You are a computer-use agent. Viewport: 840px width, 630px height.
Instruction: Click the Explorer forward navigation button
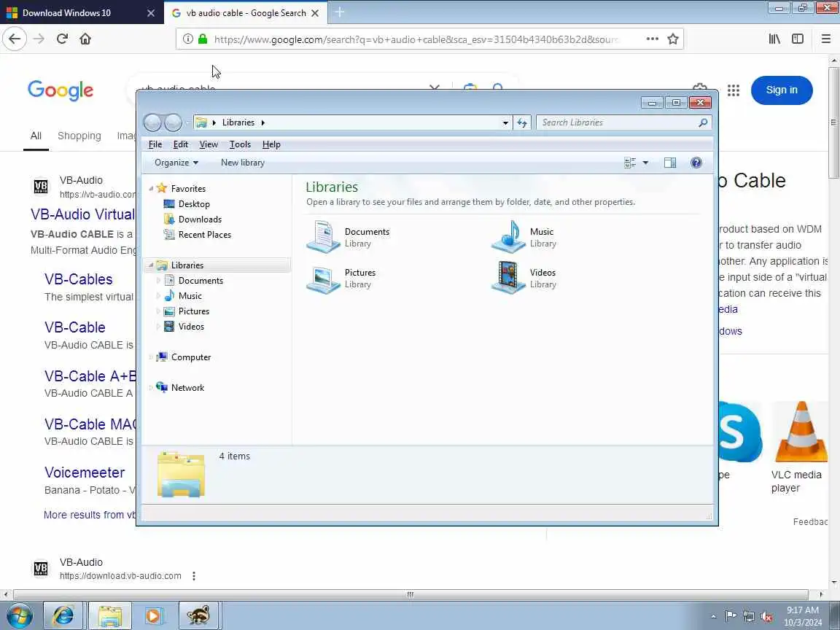173,122
